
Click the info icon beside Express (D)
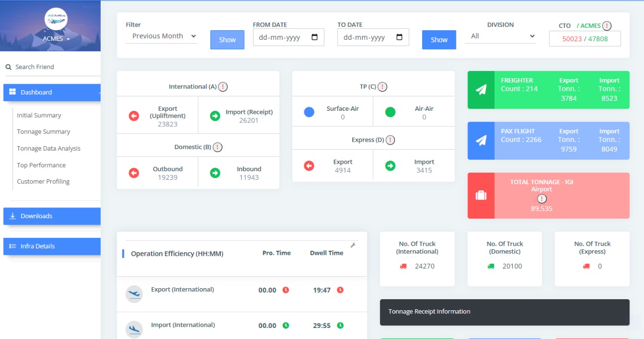pyautogui.click(x=390, y=140)
